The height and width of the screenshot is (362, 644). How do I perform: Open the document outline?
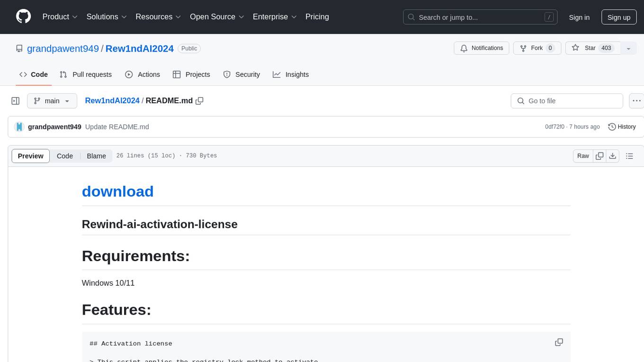coord(629,156)
